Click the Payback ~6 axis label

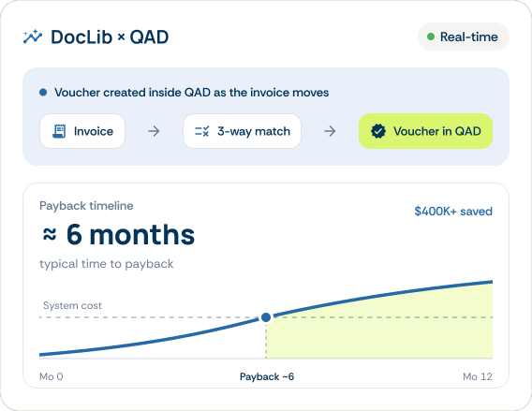[267, 376]
